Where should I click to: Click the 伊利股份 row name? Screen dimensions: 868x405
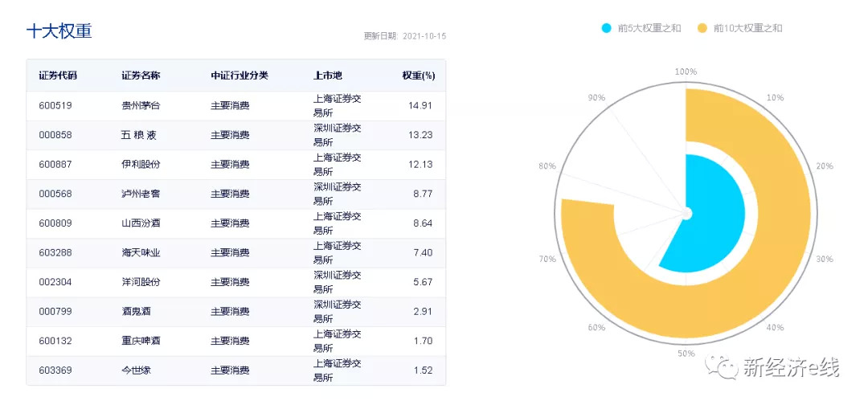click(x=141, y=164)
